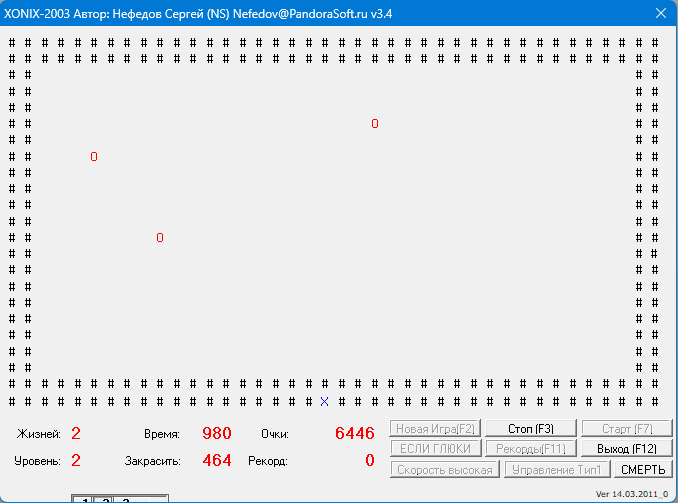
Task: Click the topmost red 0 enemy ball
Action: click(375, 124)
